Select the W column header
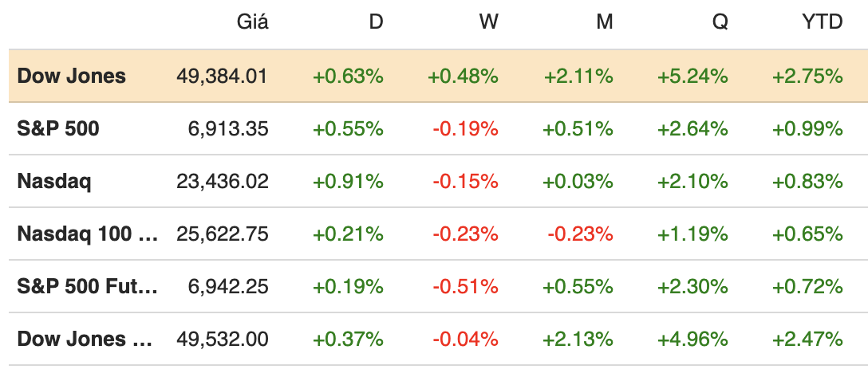 [x=488, y=22]
